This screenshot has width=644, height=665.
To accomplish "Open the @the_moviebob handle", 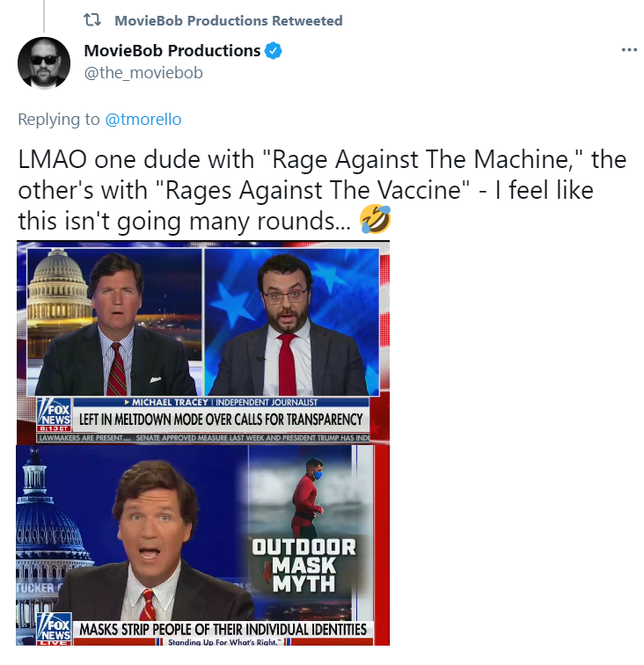I will [x=143, y=72].
